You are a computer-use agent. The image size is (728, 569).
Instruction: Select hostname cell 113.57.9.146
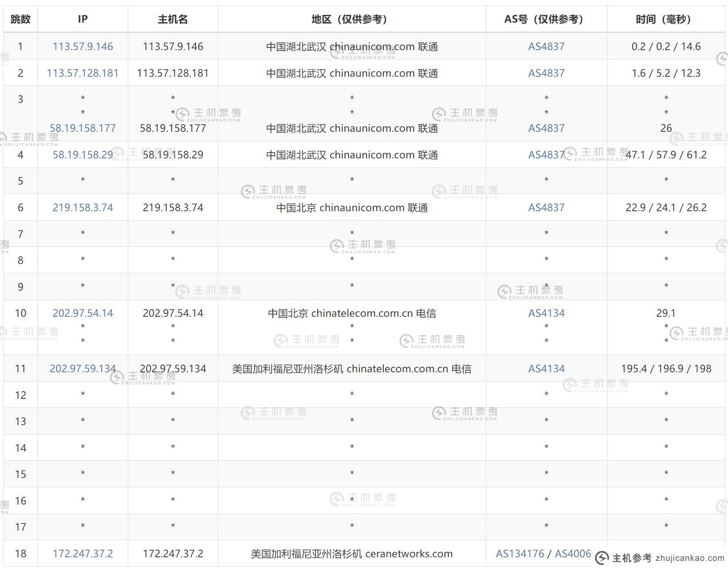pyautogui.click(x=173, y=46)
